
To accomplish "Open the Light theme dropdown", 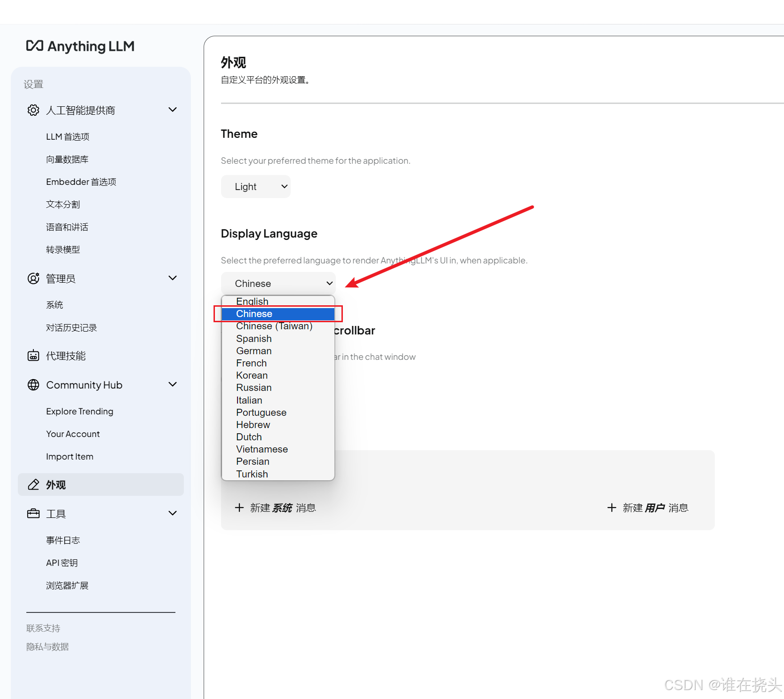I will pyautogui.click(x=256, y=187).
